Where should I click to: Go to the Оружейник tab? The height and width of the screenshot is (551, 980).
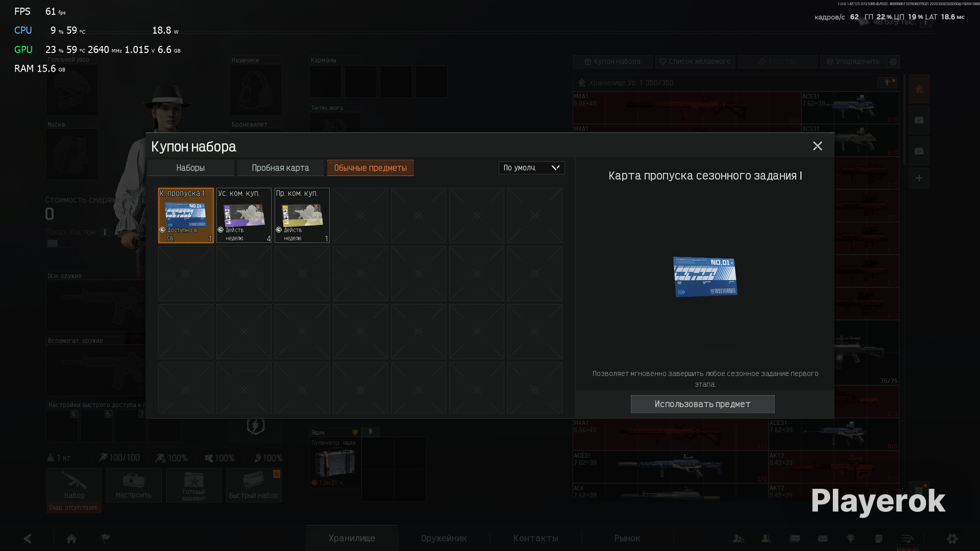click(x=444, y=538)
